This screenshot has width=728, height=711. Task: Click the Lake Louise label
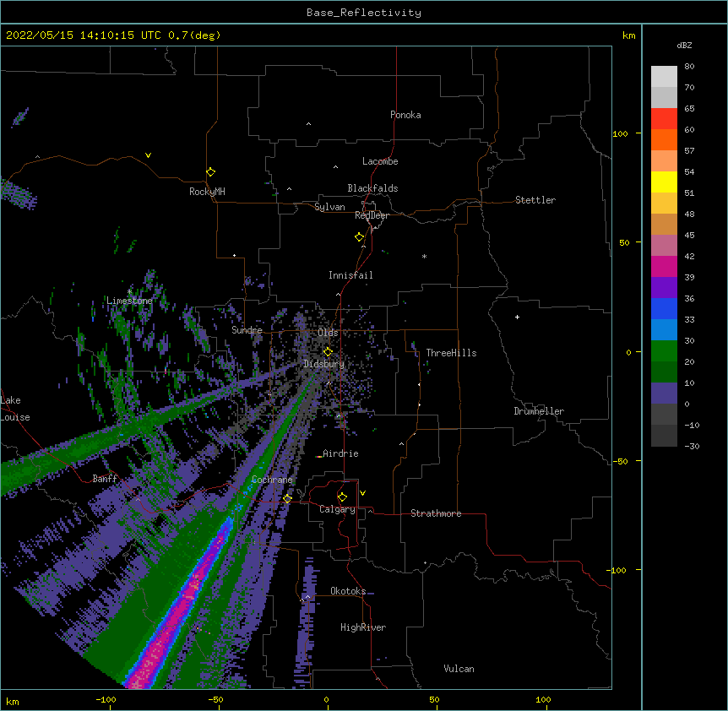click(x=15, y=409)
